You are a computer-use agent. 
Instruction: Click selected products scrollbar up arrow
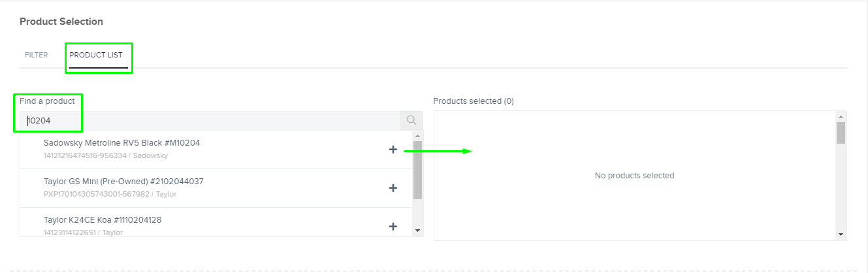click(841, 116)
